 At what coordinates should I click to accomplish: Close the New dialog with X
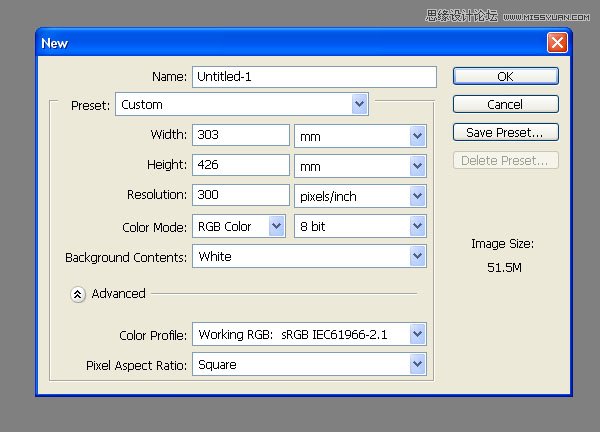pyautogui.click(x=557, y=42)
